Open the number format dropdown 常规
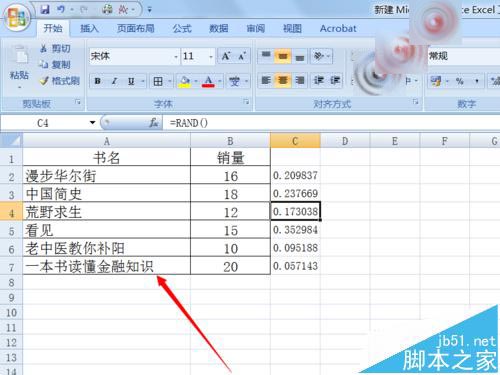Viewport: 500px width, 375px height. (x=463, y=56)
